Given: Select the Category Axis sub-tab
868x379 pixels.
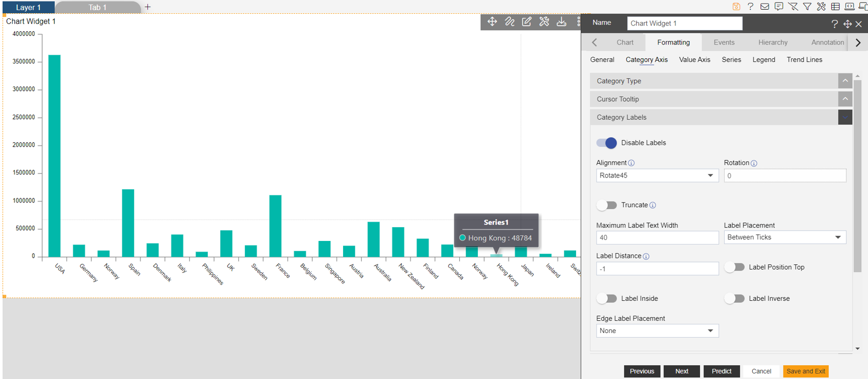Looking at the screenshot, I should 647,60.
